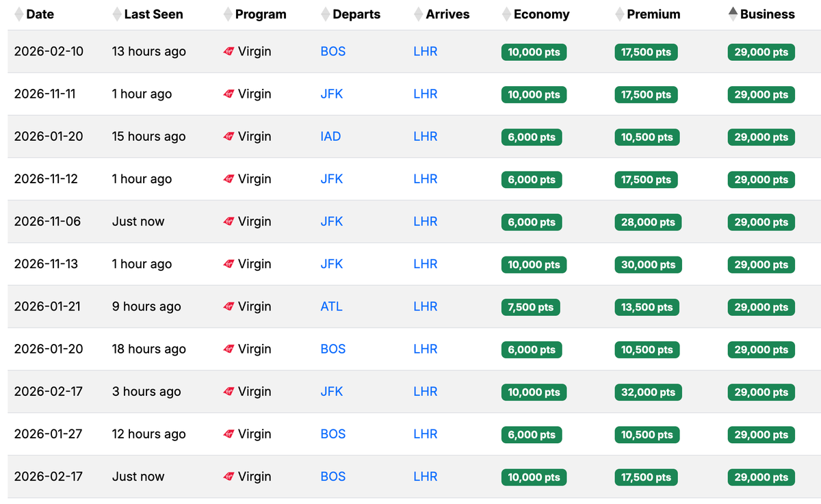821x504 pixels.
Task: Click the Virgin icon on the ATL departure row
Action: (229, 306)
